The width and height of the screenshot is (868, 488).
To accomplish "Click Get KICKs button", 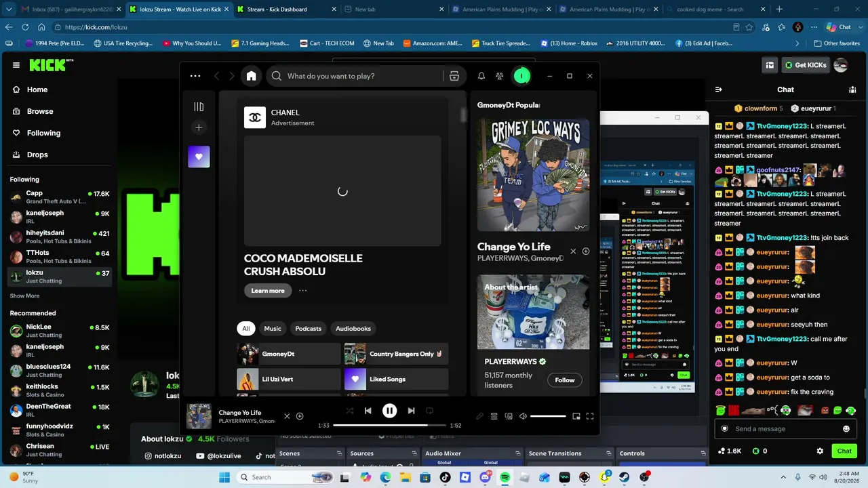I will [806, 65].
